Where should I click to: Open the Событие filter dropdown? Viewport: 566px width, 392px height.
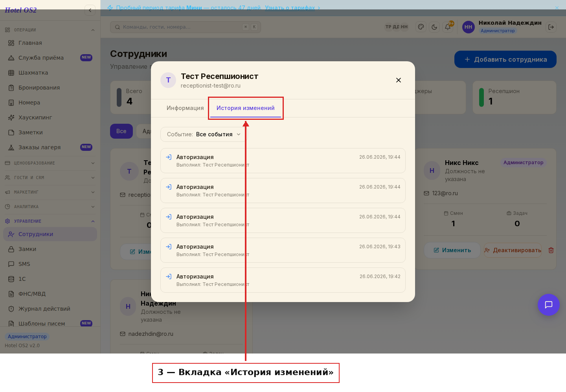[x=203, y=134]
